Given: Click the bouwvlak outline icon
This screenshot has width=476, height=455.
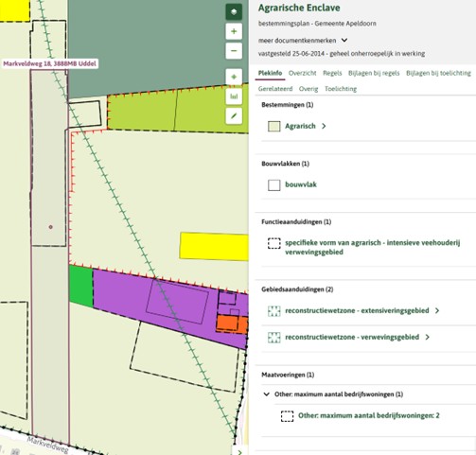Looking at the screenshot, I should tap(274, 185).
